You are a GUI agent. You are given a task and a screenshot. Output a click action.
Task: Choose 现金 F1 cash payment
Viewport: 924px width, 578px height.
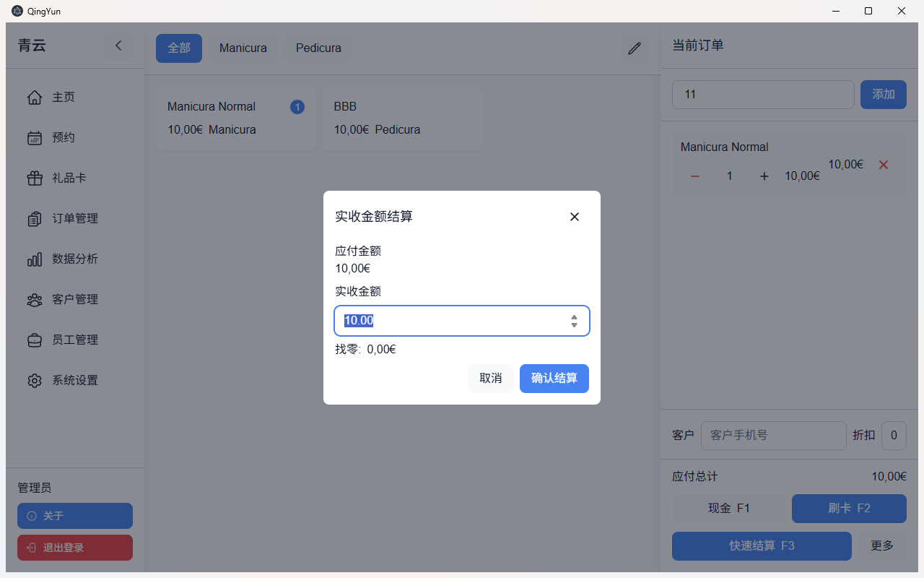729,509
